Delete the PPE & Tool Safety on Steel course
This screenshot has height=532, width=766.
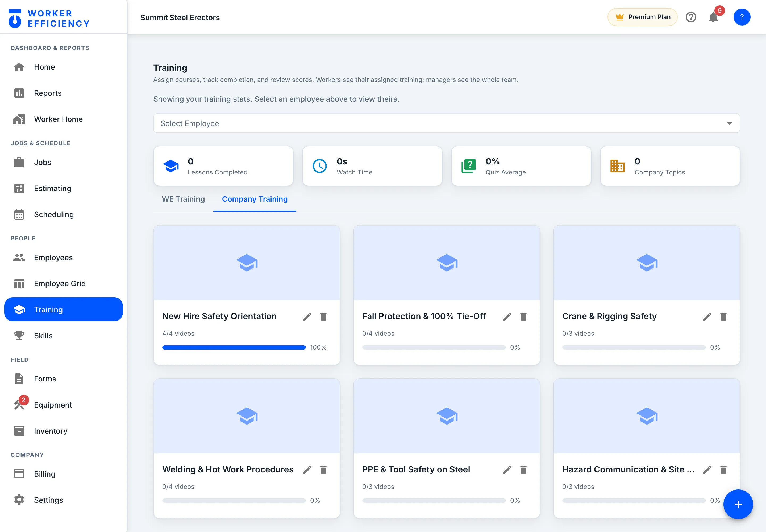coord(523,470)
